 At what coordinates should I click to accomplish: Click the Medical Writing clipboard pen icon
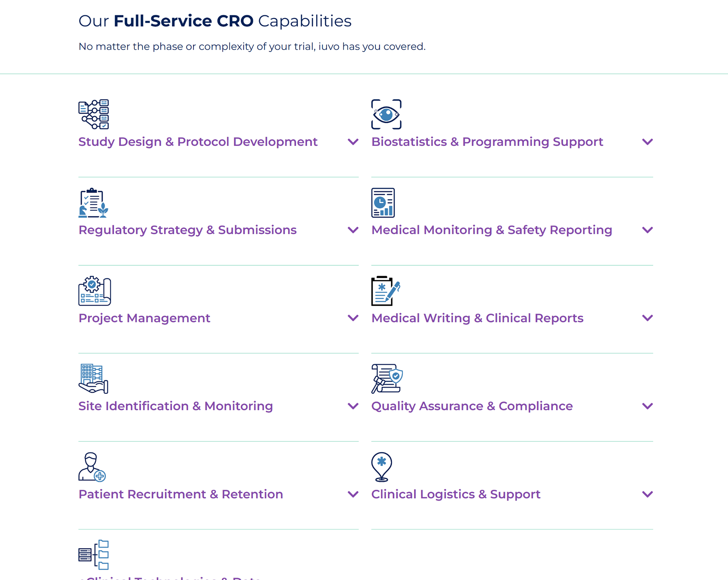pyautogui.click(x=386, y=291)
